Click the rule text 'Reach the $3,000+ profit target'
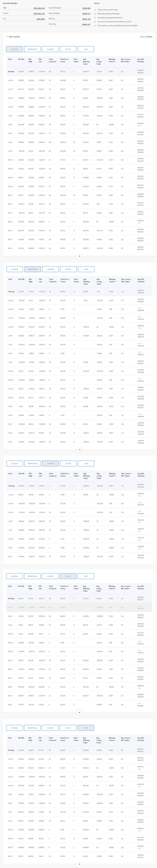Image resolution: width=157 pixels, height=868 pixels. click(x=109, y=14)
